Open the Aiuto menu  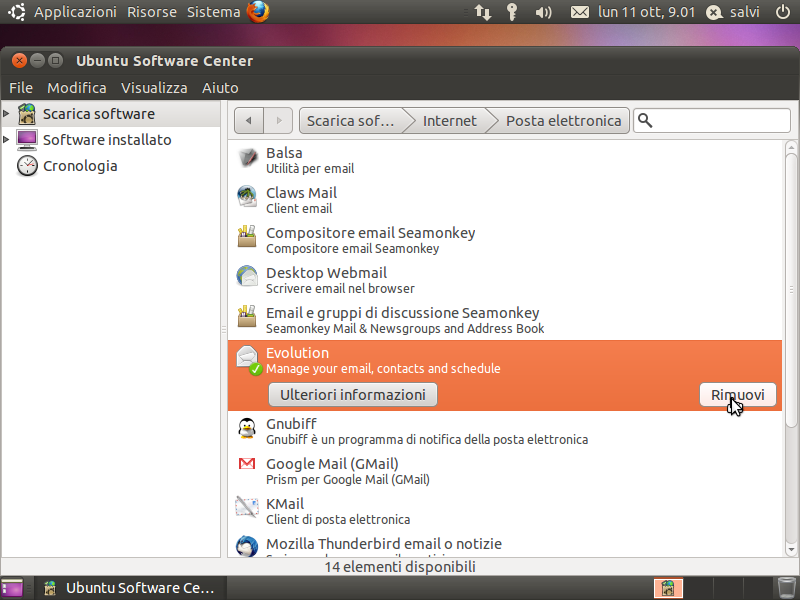tap(220, 88)
